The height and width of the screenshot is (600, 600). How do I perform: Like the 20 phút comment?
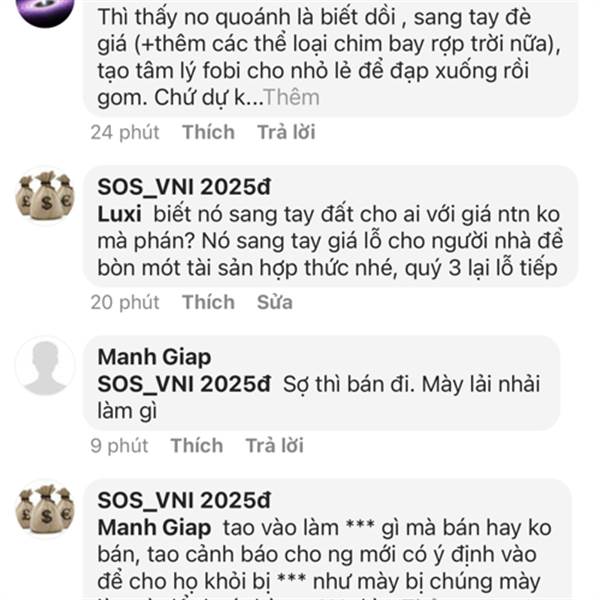[x=208, y=302]
